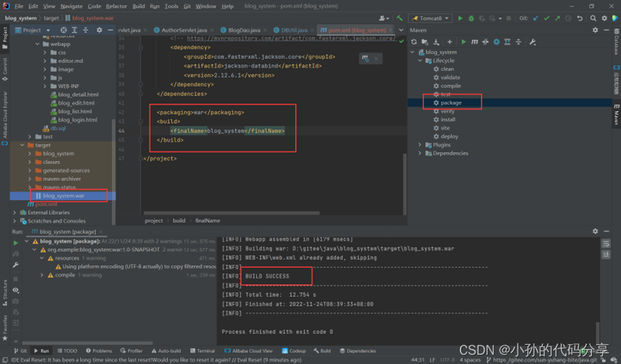Open Maven panel settings gear
The width and height of the screenshot is (621, 364).
coord(595,30)
